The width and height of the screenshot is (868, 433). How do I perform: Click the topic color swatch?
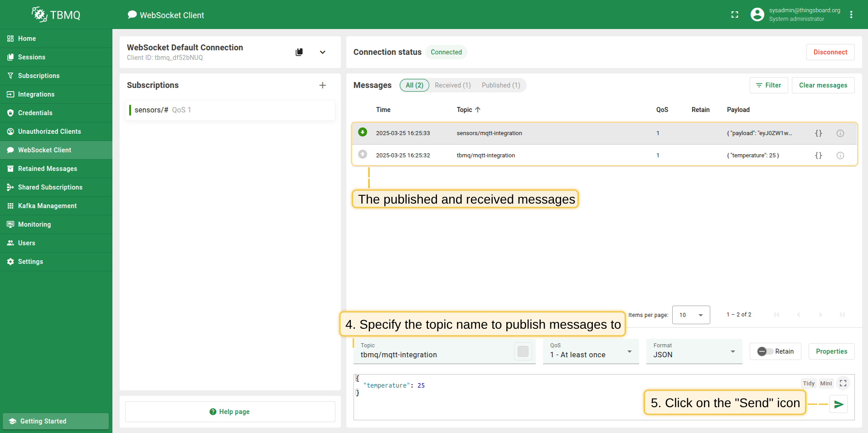523,351
